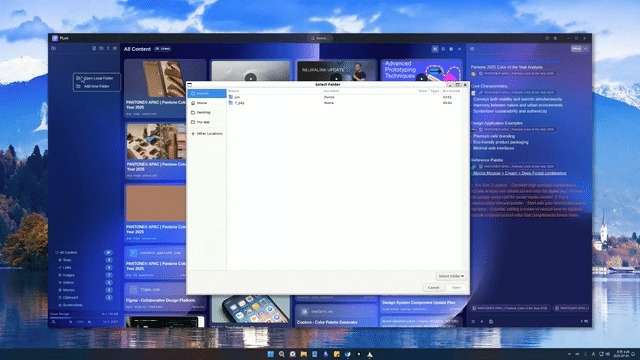Image resolution: width=640 pixels, height=360 pixels.
Task: Click Cancel in the Select Folder dialog
Action: [x=433, y=288]
